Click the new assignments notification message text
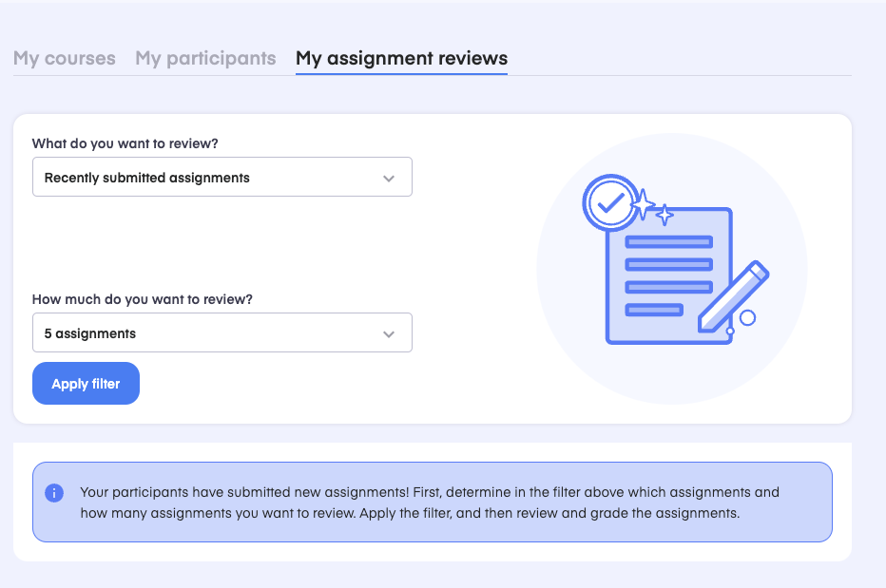Screen dimensions: 886x588 [x=430, y=503]
